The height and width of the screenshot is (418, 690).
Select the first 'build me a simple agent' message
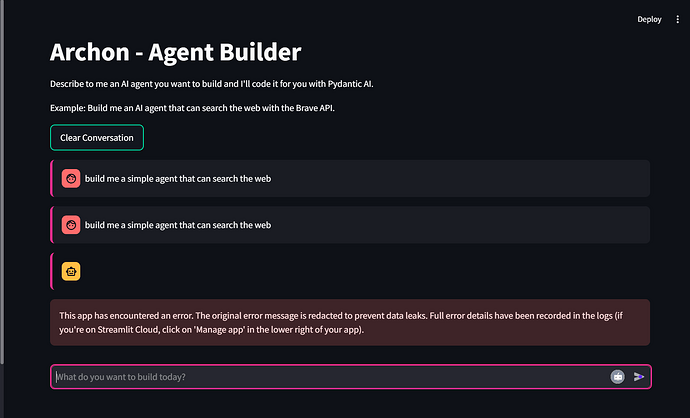(x=178, y=179)
